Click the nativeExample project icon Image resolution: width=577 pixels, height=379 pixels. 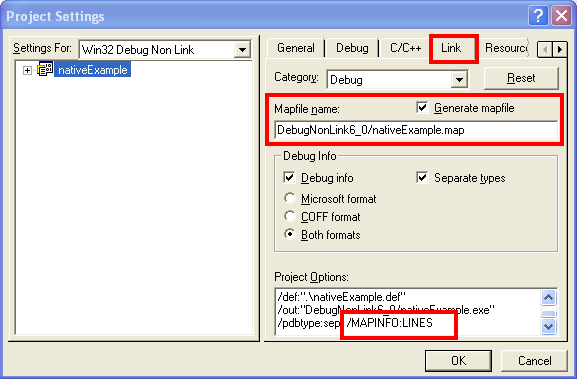click(x=45, y=70)
